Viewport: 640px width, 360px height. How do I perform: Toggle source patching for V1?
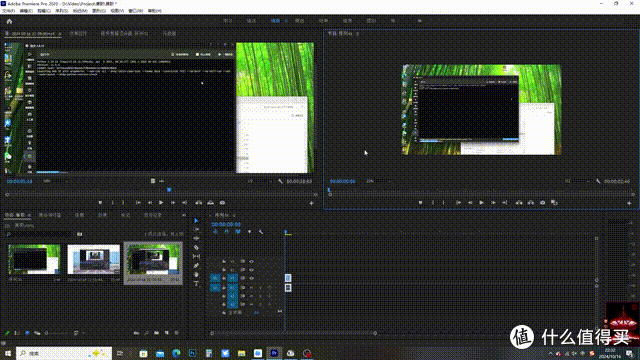tap(215, 278)
